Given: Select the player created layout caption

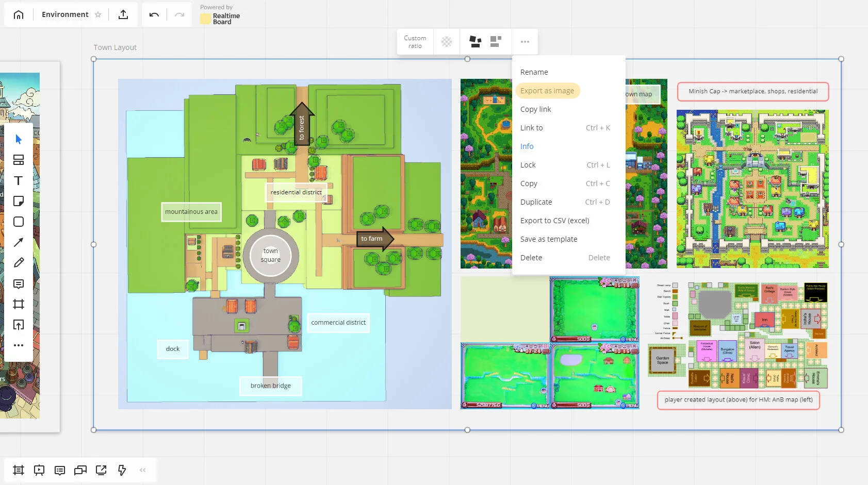Looking at the screenshot, I should [x=739, y=400].
